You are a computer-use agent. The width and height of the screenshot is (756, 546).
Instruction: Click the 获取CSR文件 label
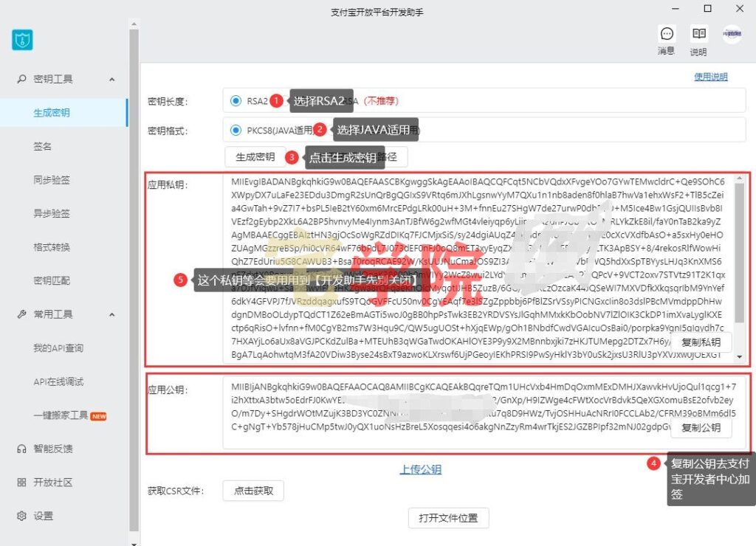point(176,491)
